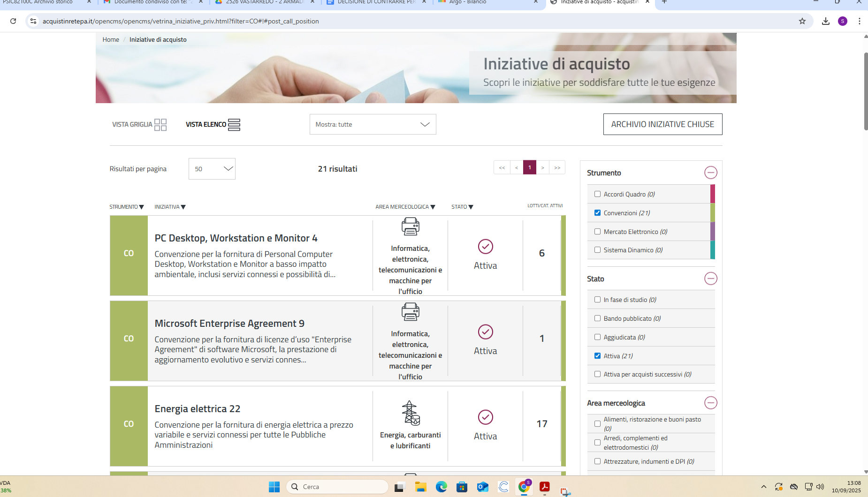The width and height of the screenshot is (868, 497).
Task: Switch to grid view icon
Action: tap(160, 125)
